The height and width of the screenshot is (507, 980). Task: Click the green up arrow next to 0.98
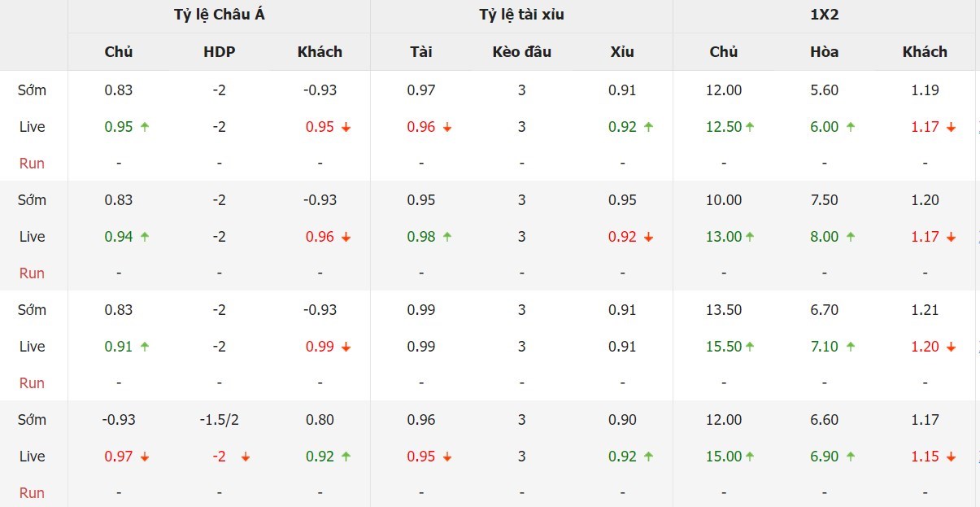(x=447, y=237)
